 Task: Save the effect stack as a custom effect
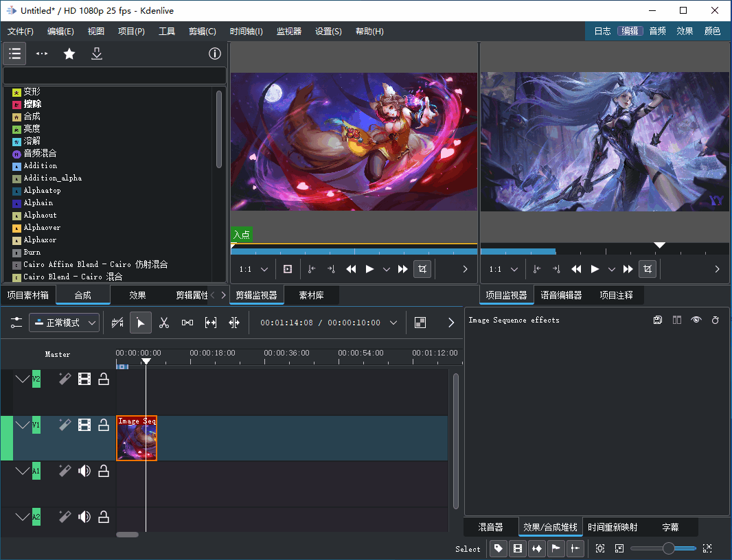tap(658, 320)
